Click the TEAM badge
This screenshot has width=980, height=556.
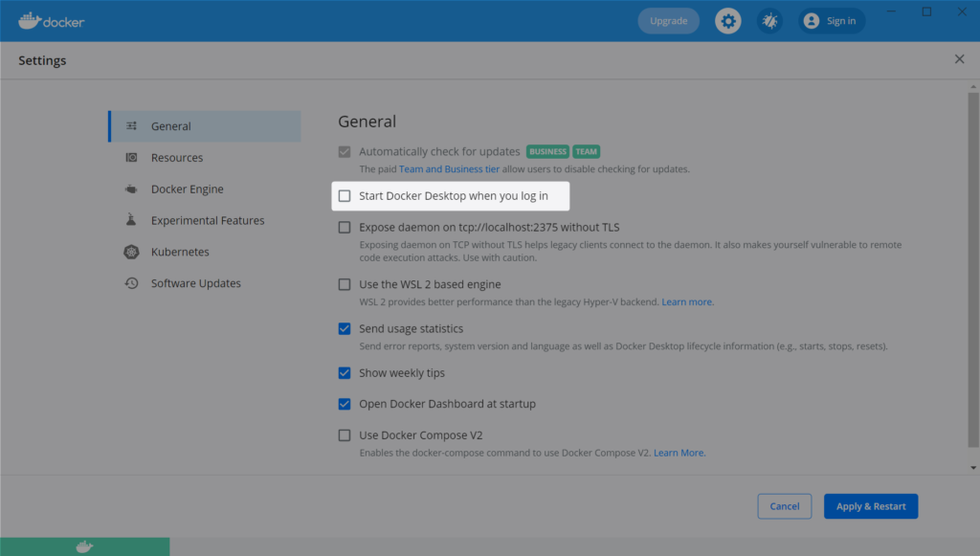point(587,152)
